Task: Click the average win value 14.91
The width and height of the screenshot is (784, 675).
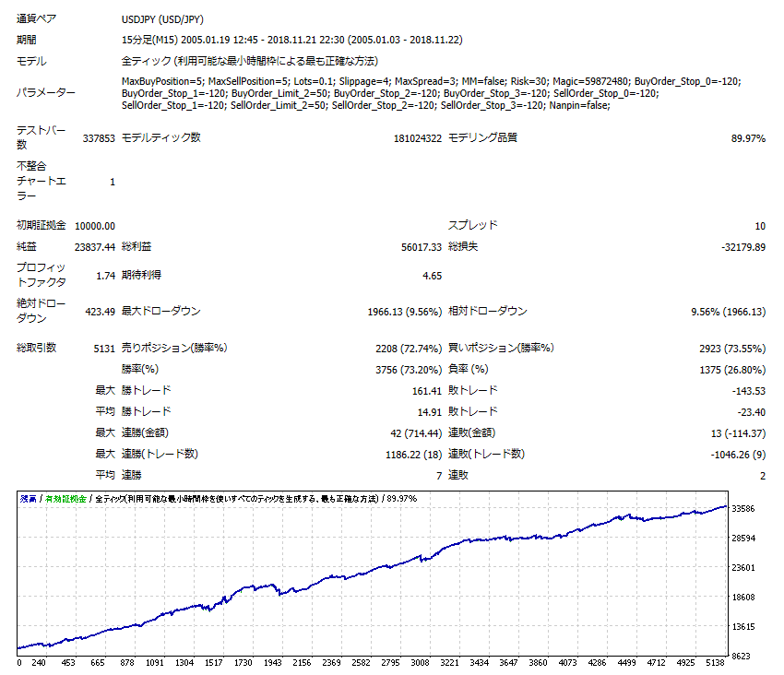Action: [430, 412]
